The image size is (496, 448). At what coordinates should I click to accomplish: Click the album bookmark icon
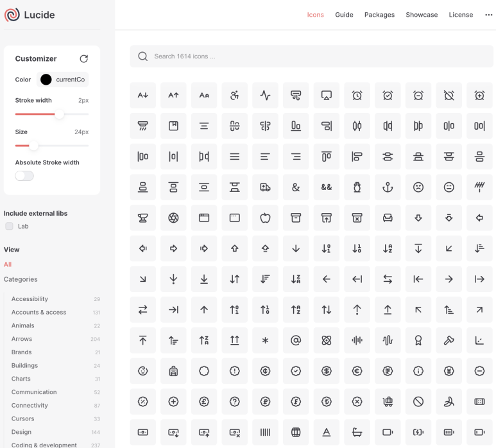click(173, 126)
